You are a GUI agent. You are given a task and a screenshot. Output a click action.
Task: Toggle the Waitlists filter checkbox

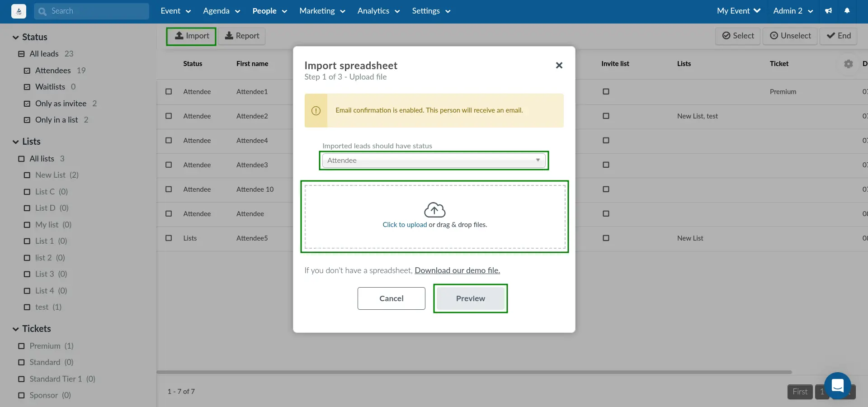27,87
